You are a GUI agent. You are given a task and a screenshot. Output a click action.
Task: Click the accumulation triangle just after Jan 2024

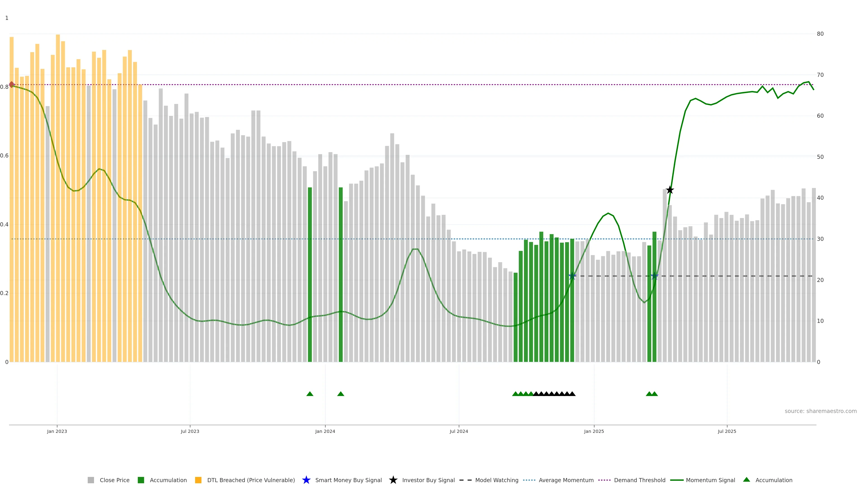341,394
